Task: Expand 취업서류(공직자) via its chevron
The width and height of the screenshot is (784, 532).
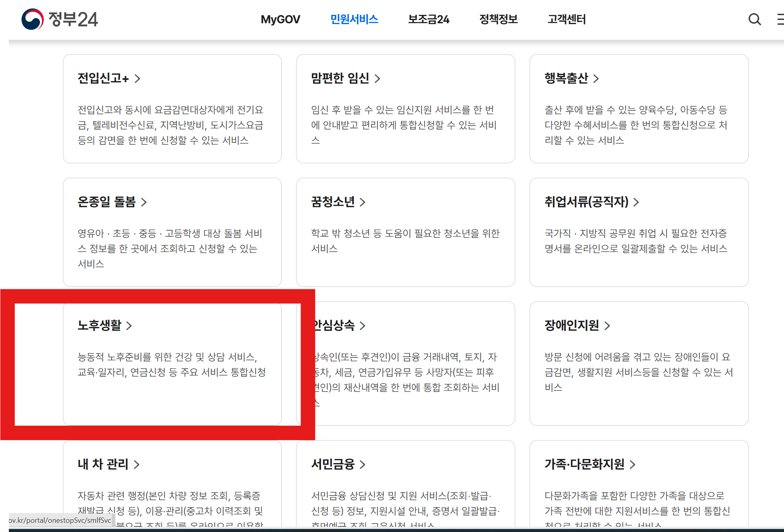Action: [636, 202]
